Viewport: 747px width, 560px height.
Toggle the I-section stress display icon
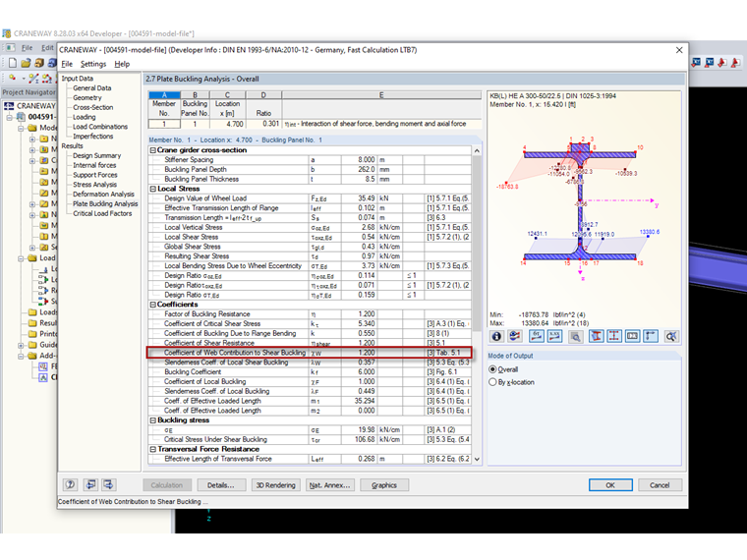click(x=596, y=336)
